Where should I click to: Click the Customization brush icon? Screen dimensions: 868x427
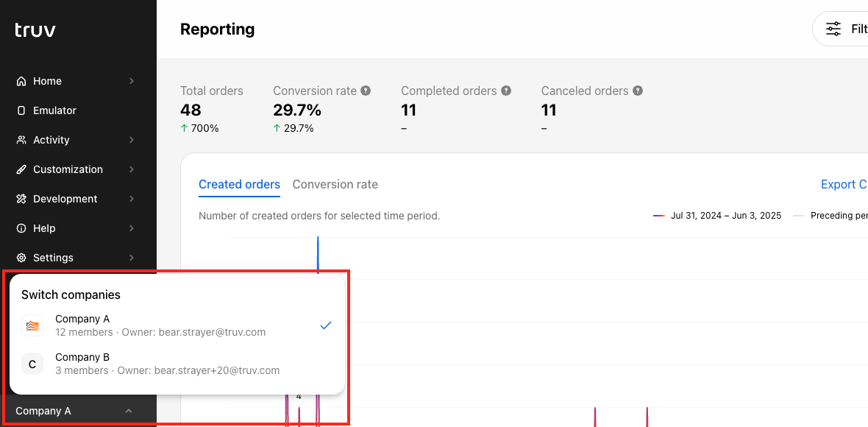tap(21, 169)
